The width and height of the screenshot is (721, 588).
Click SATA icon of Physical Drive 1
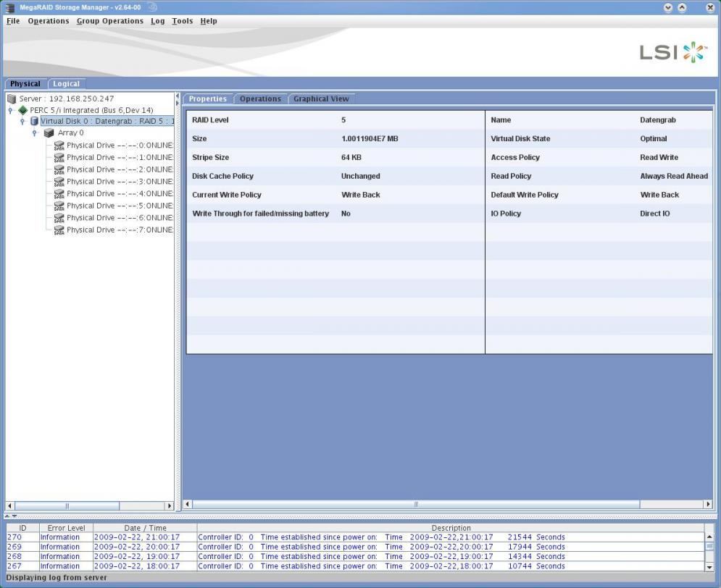(x=59, y=158)
